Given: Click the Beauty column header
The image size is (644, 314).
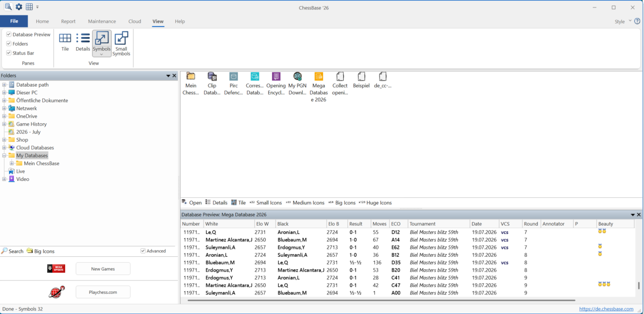Looking at the screenshot, I should coord(615,224).
